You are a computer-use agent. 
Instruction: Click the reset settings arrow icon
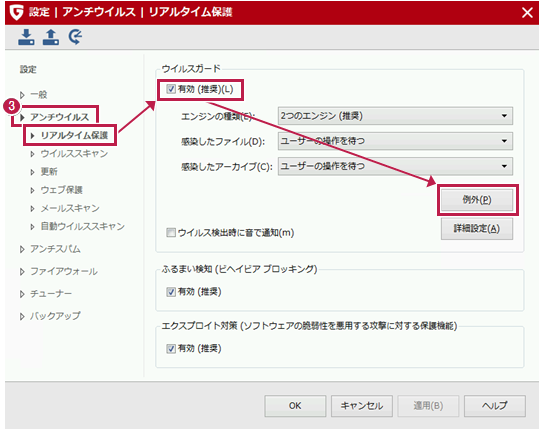click(75, 37)
